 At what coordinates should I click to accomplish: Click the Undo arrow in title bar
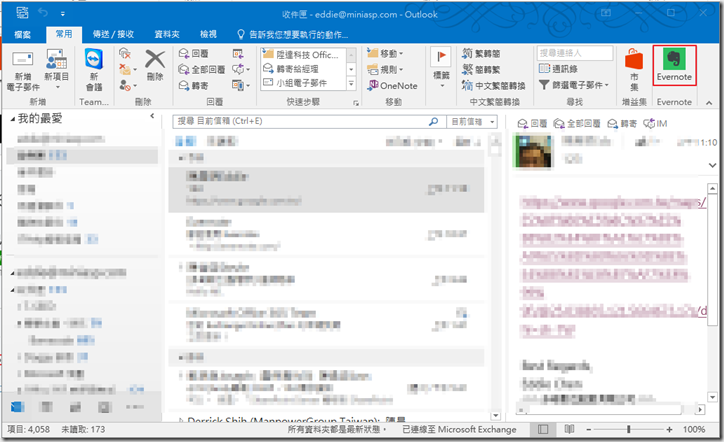[43, 13]
